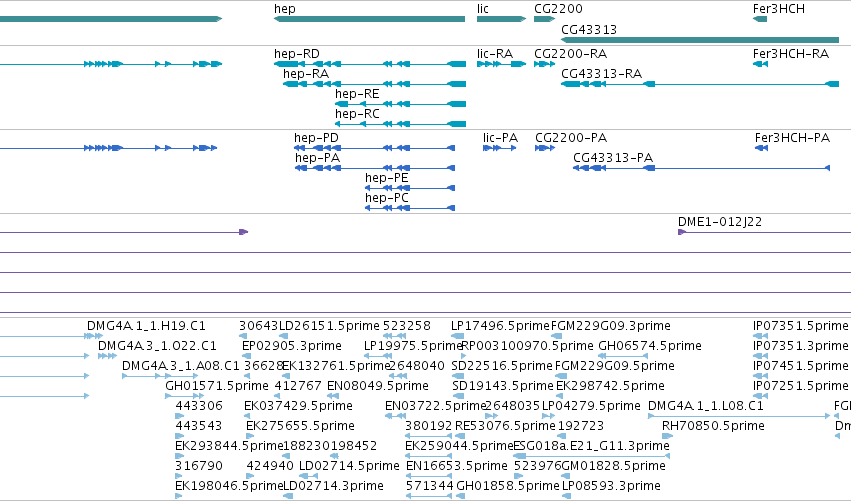Select the SD22516.5prime EST label
Viewport: 851px width, 501px height.
pyautogui.click(x=502, y=366)
